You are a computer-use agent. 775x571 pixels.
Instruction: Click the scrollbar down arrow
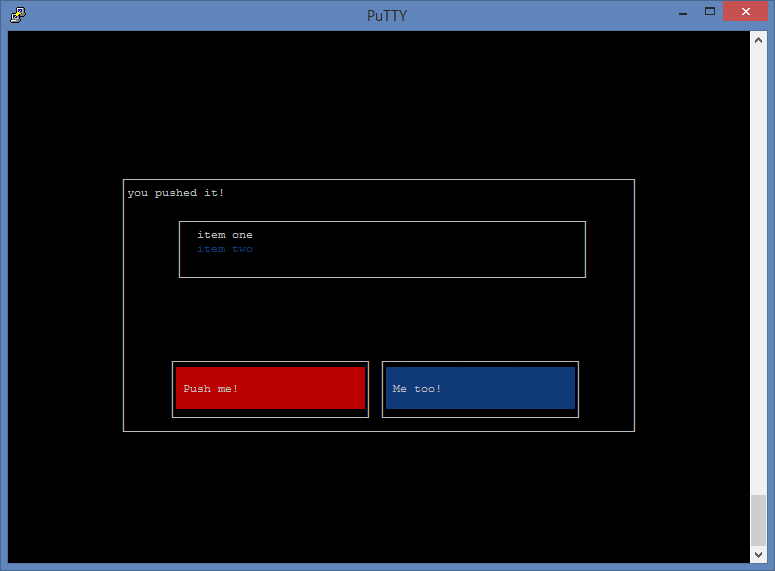point(758,555)
